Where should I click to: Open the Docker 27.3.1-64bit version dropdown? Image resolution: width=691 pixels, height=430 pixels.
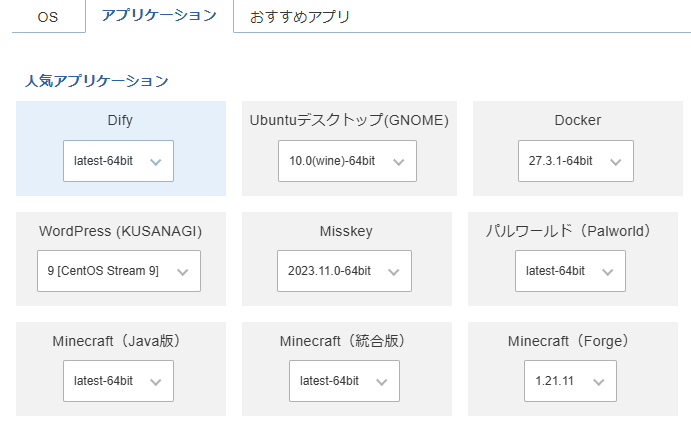[575, 161]
